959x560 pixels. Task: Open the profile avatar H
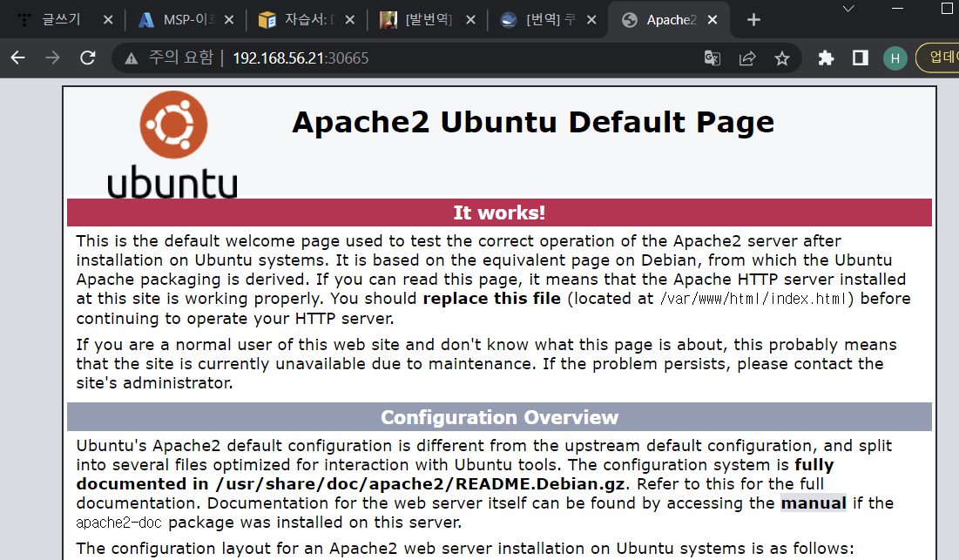895,58
